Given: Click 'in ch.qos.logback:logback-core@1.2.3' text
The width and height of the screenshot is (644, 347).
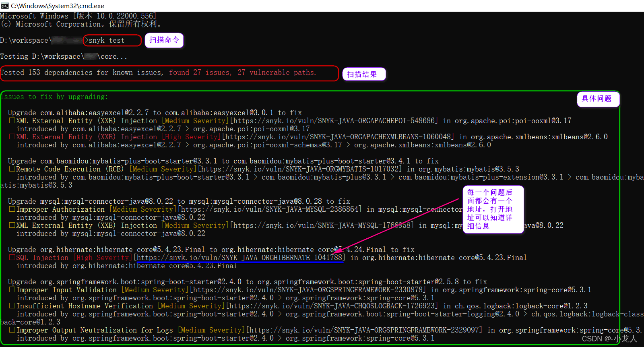Looking at the screenshot, I should 515,306.
